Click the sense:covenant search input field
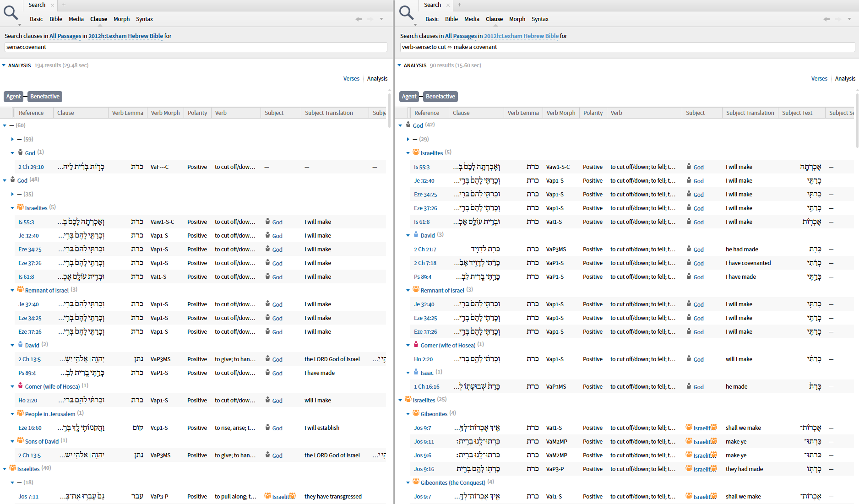Image resolution: width=859 pixels, height=504 pixels. (196, 47)
